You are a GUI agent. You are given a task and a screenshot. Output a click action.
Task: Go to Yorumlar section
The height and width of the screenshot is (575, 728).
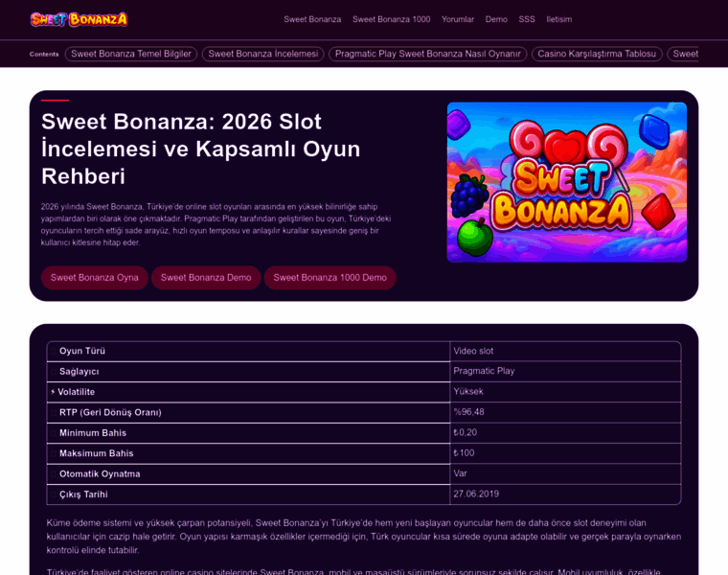click(458, 19)
